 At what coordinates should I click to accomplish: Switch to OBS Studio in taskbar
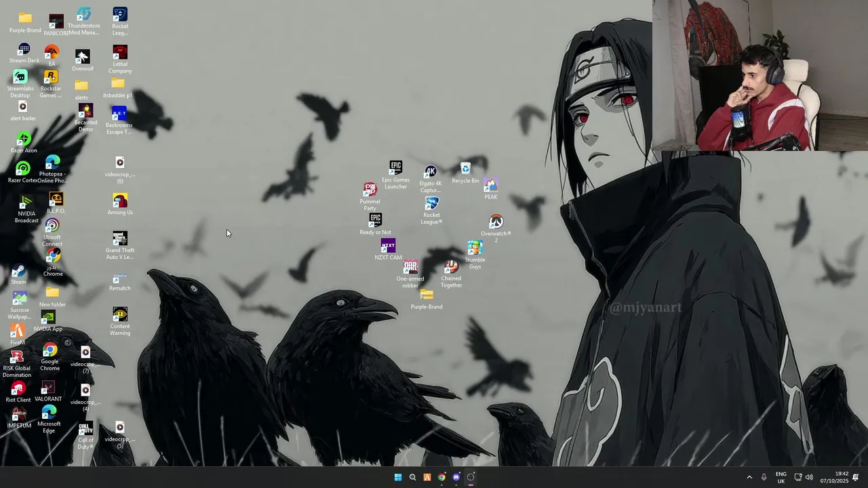(x=471, y=477)
